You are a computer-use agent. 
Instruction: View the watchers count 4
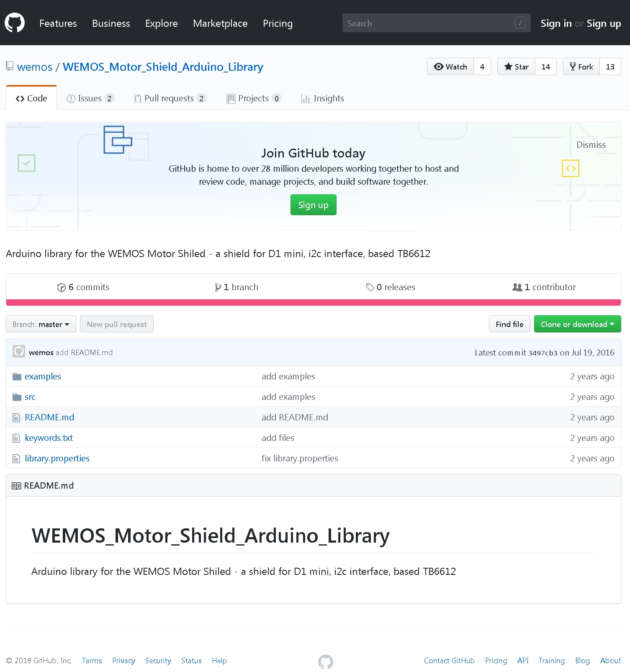pos(482,67)
